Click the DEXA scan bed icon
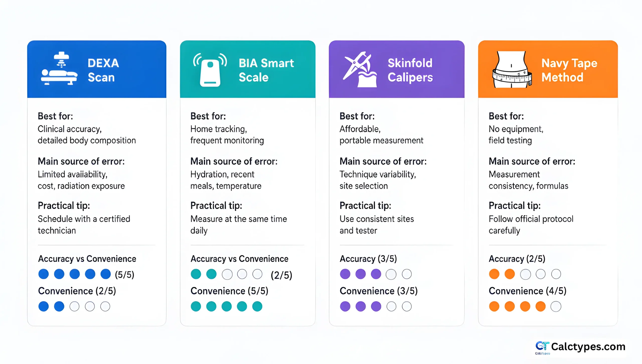This screenshot has height=364, width=642. pos(59,68)
